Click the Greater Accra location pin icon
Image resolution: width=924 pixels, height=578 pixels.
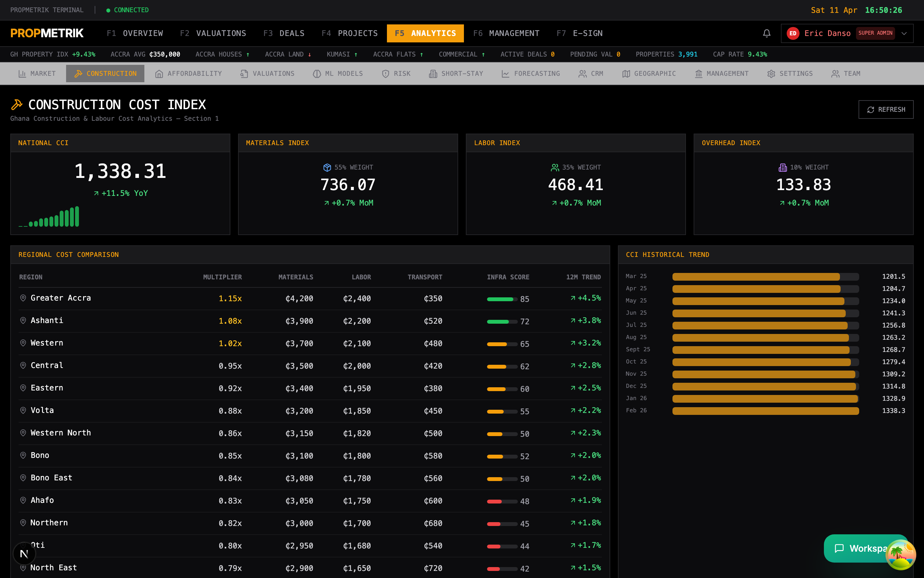[23, 298]
